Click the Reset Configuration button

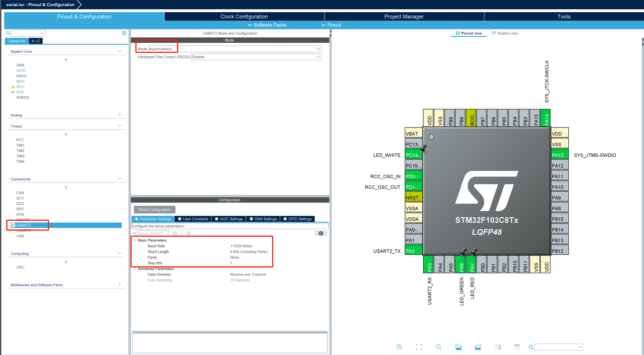[154, 209]
